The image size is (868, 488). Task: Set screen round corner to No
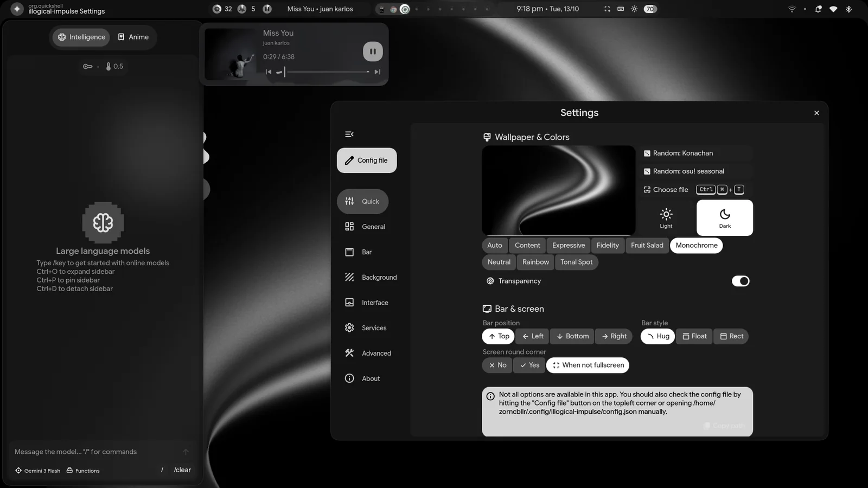497,365
